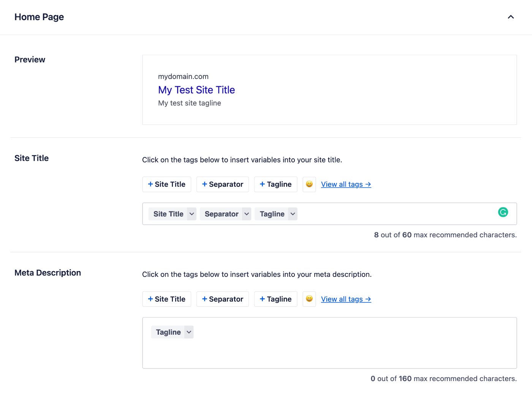This screenshot has width=532, height=402.
Task: Click the My Test Site Title preview link
Action: [196, 90]
